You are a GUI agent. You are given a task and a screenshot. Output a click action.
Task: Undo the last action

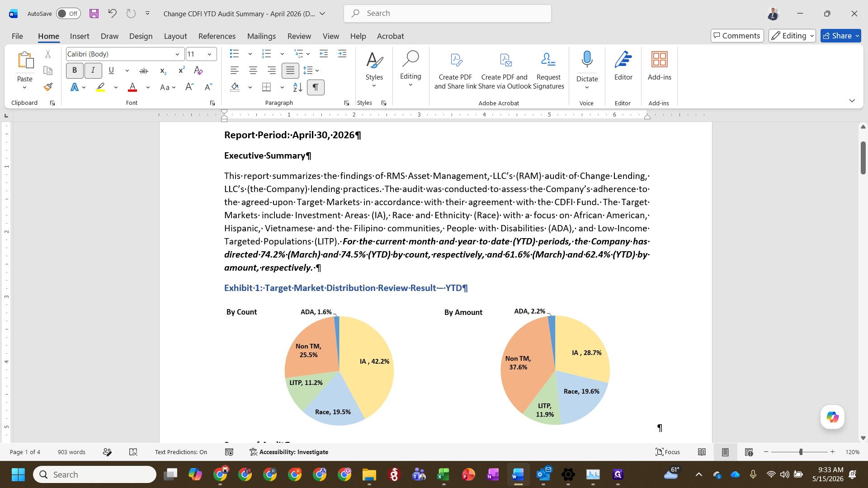pos(112,14)
